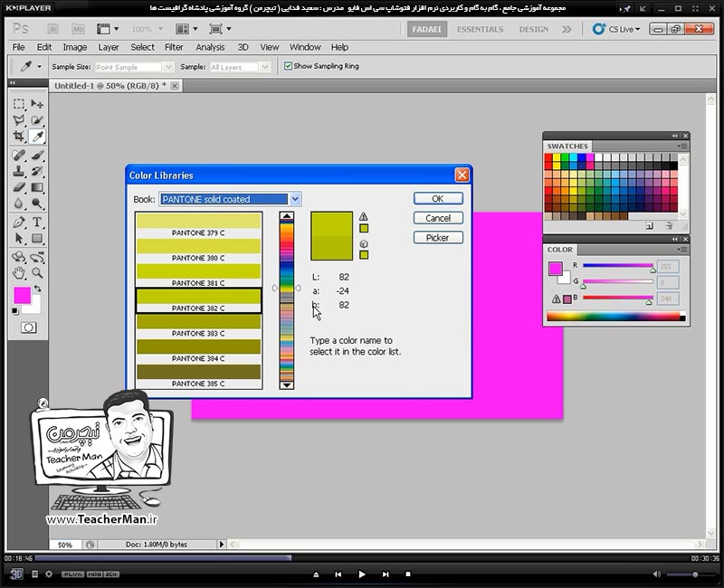
Task: Select the Lasso tool
Action: (19, 120)
